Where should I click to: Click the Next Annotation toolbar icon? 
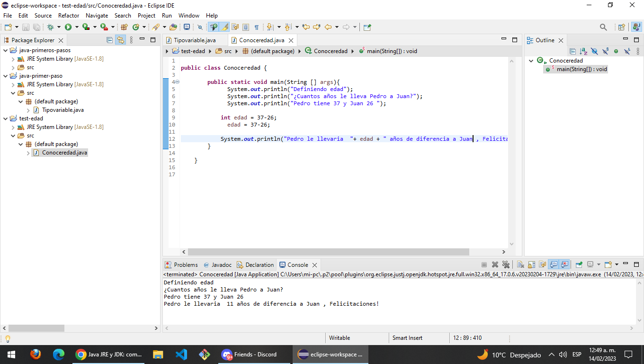click(x=270, y=27)
